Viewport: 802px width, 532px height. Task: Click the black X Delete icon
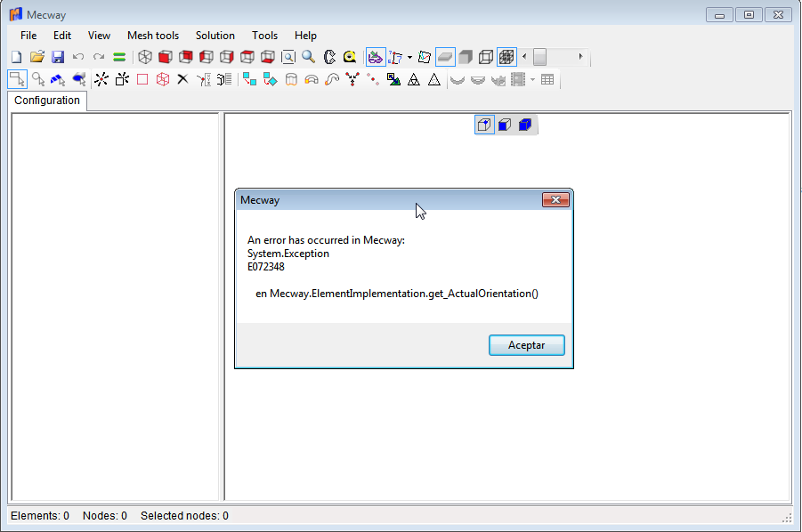pyautogui.click(x=182, y=79)
